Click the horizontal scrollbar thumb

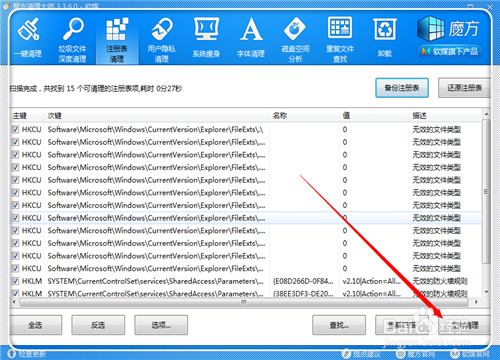point(244,302)
